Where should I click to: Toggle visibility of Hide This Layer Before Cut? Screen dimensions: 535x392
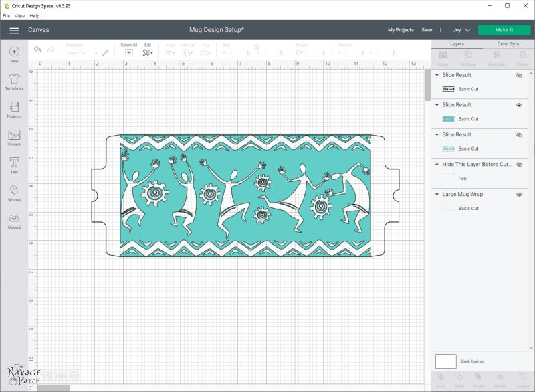(520, 165)
